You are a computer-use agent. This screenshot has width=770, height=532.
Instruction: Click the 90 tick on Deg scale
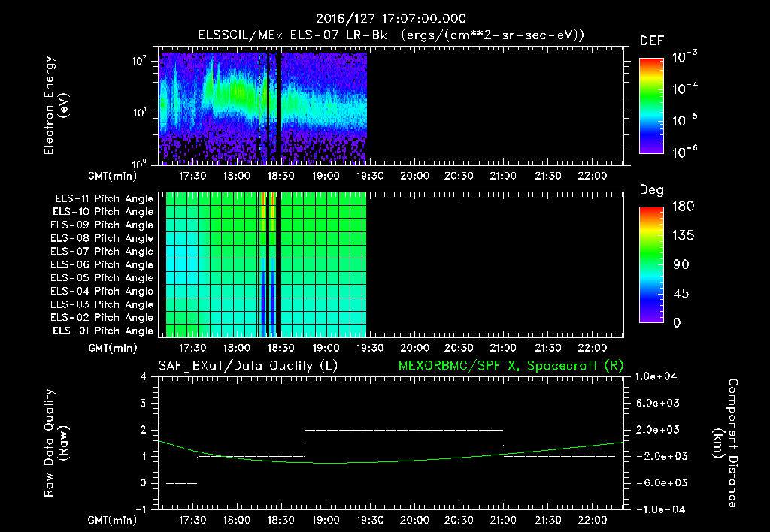click(x=681, y=264)
